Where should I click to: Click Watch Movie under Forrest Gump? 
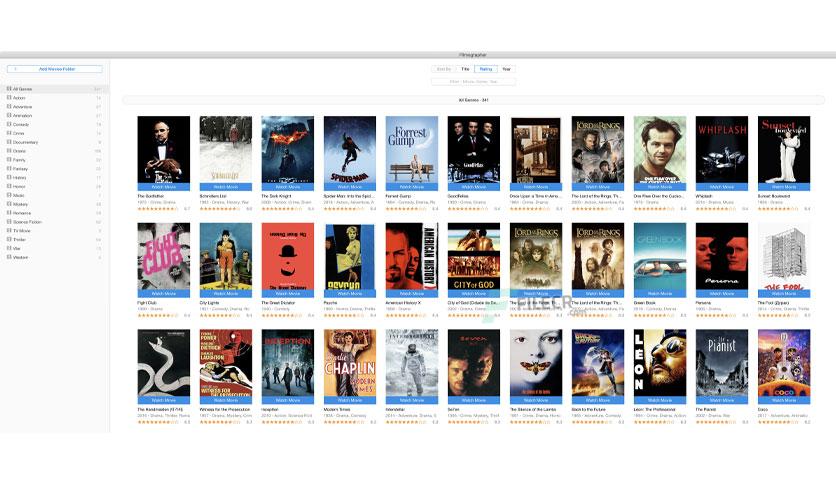pos(412,187)
